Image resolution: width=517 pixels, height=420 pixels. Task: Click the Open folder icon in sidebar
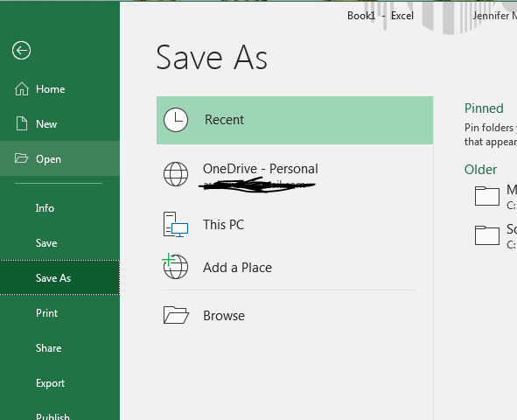(21, 158)
